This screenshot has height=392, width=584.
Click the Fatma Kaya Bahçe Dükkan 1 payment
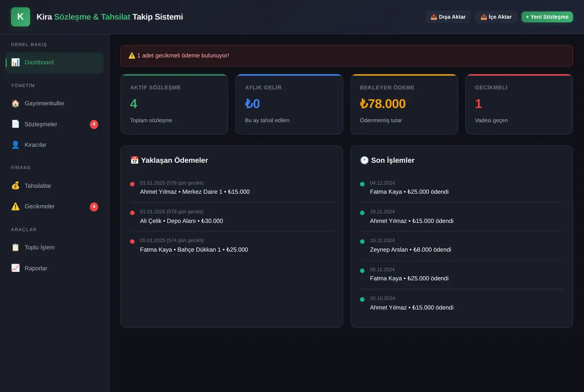click(232, 245)
